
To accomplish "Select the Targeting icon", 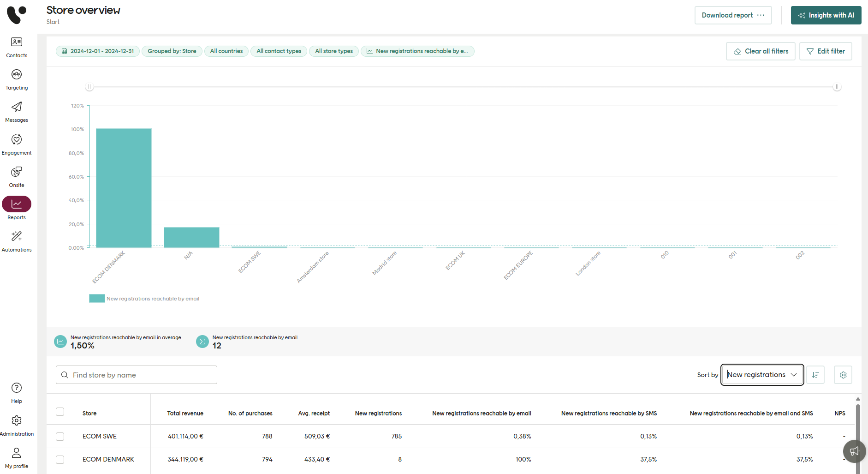I will click(x=16, y=78).
